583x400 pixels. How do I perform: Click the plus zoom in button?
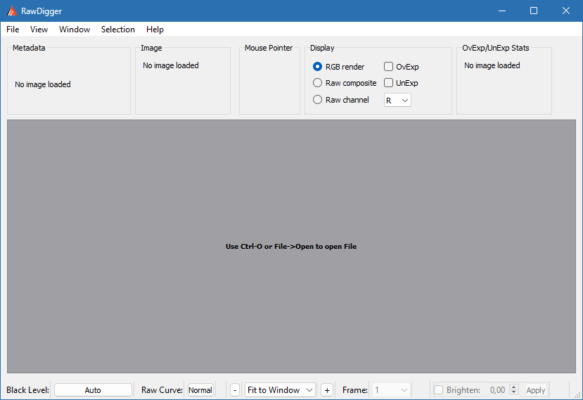(327, 390)
